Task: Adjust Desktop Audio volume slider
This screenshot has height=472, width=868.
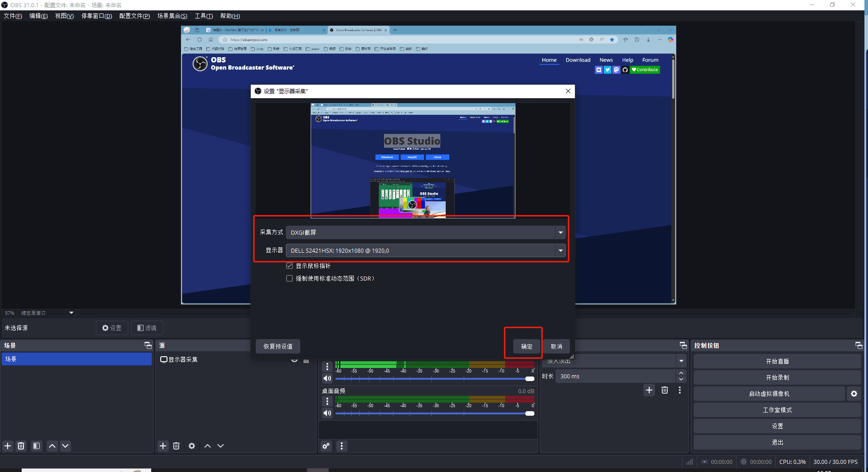Action: [435, 413]
